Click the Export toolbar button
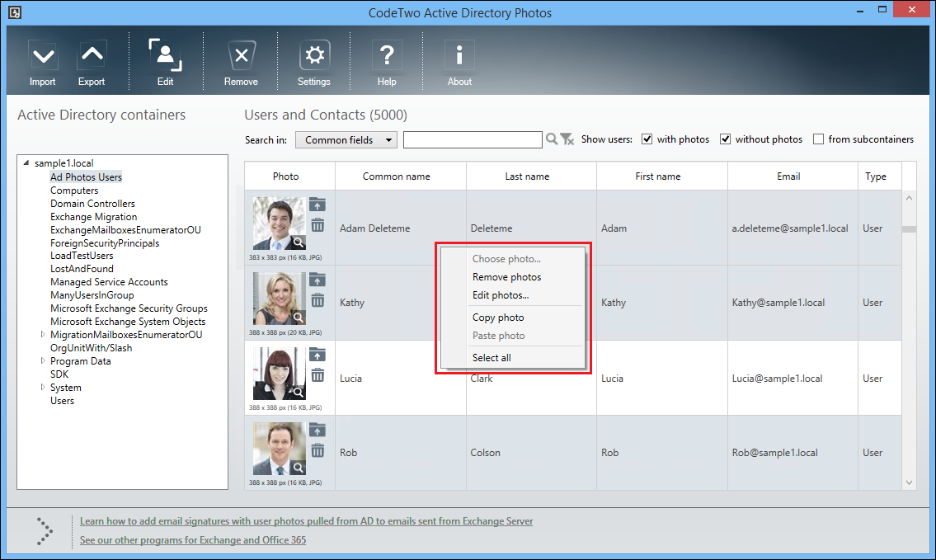This screenshot has width=936, height=560. pyautogui.click(x=92, y=64)
